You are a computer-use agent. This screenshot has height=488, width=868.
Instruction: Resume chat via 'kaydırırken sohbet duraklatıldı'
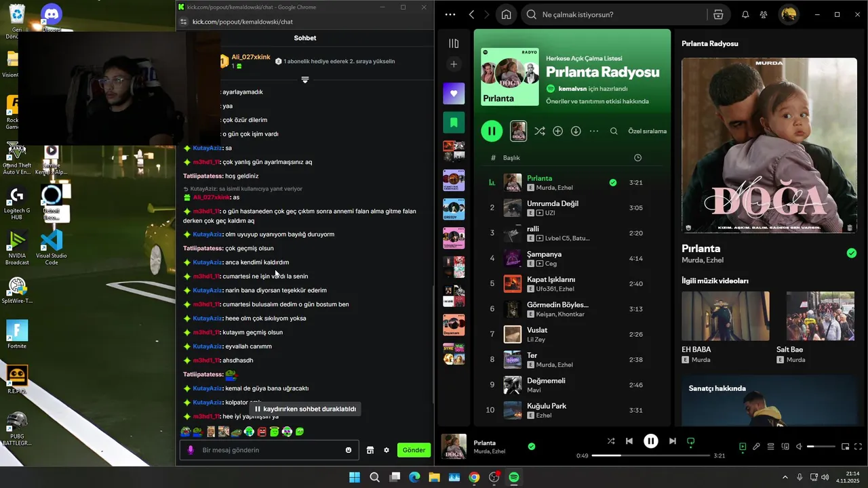click(x=304, y=409)
